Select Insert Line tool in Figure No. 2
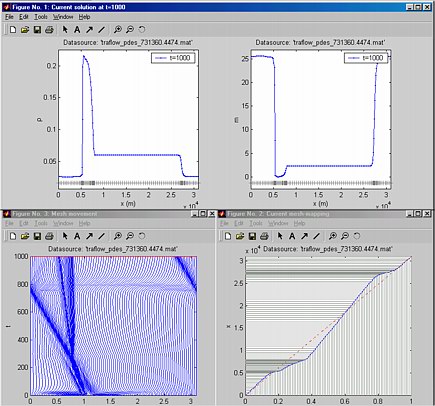Image resolution: width=435 pixels, height=406 pixels. click(x=317, y=236)
